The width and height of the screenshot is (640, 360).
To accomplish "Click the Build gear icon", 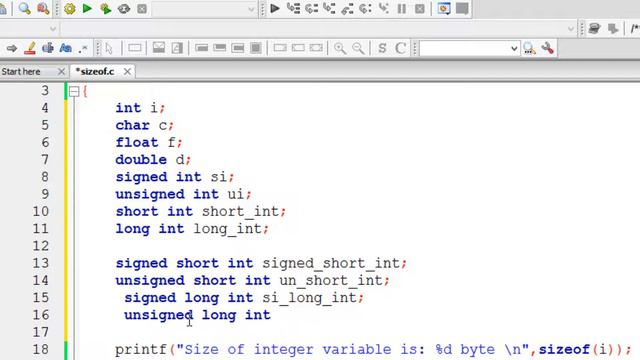I will pyautogui.click(x=69, y=9).
